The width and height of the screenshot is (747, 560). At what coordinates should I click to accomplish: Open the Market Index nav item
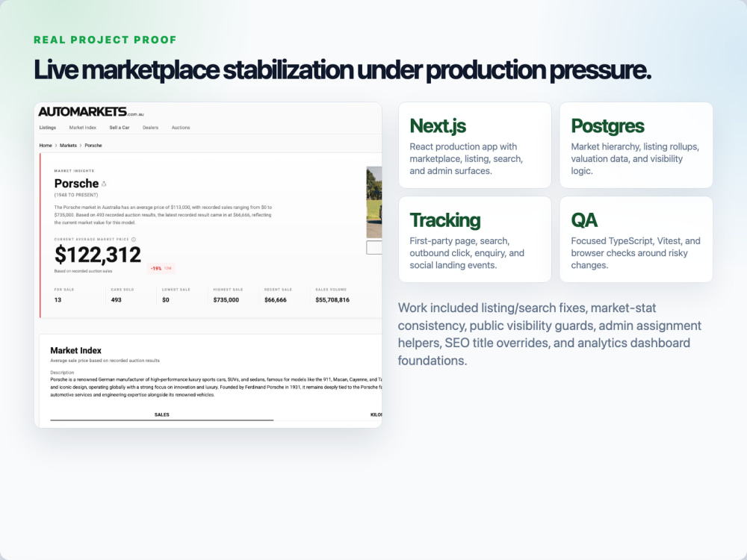click(82, 128)
